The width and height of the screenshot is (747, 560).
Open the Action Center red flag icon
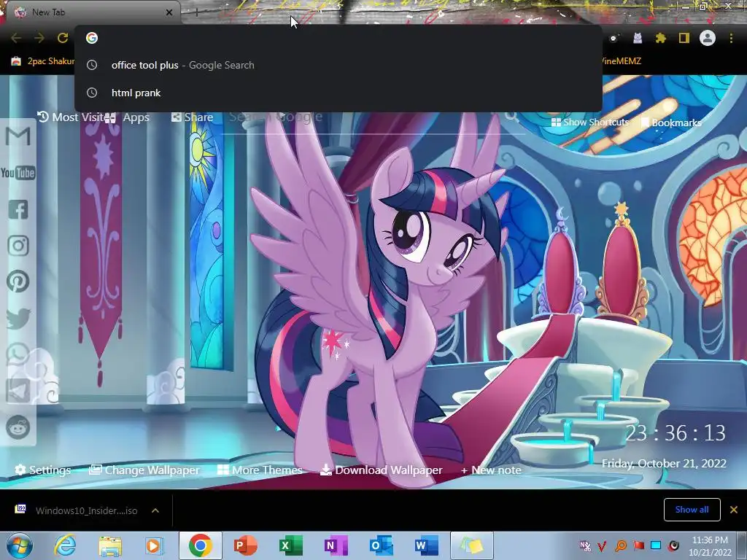[x=638, y=545]
